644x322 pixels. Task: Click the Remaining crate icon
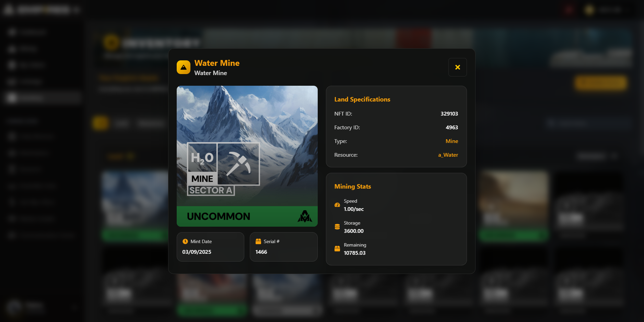[337, 249]
